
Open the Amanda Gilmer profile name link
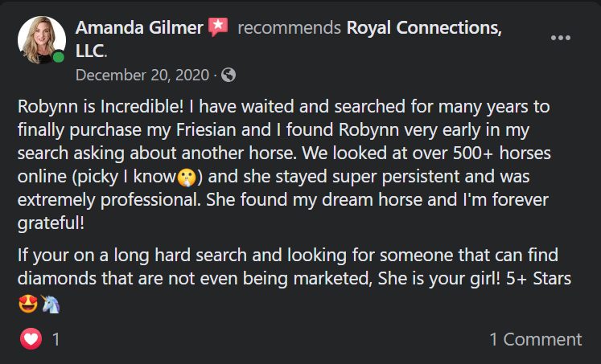[x=140, y=28]
